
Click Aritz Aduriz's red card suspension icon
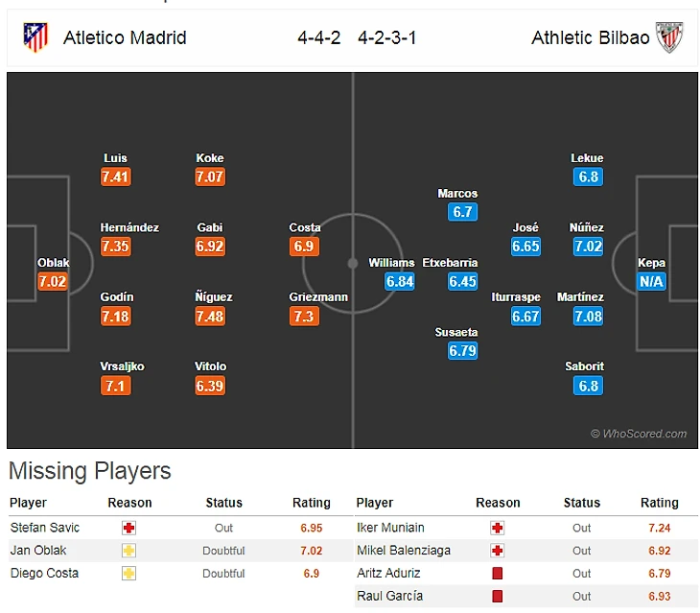coord(497,574)
